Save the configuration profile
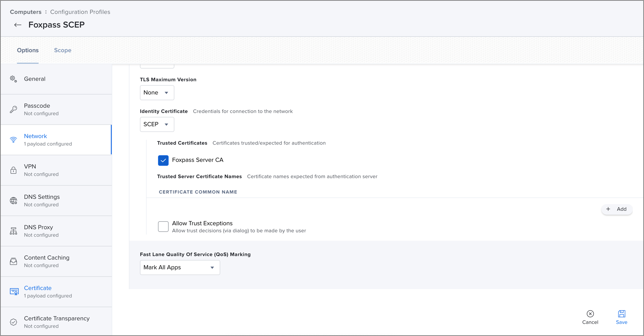This screenshot has width=644, height=336. point(621,317)
